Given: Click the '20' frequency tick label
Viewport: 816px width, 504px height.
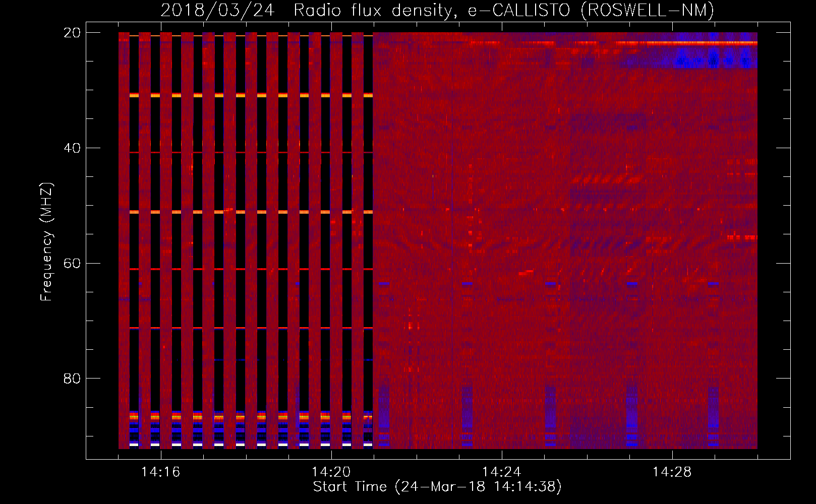Looking at the screenshot, I should (72, 33).
